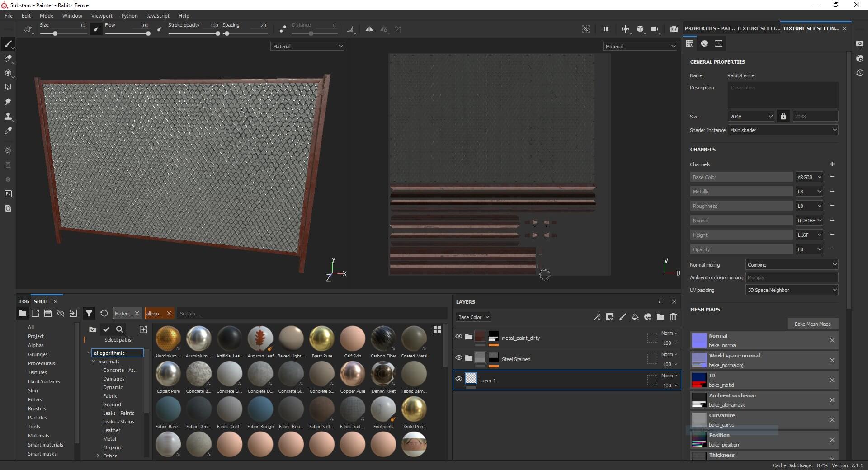Open the texture Size 2048 dropdown
The image size is (868, 470).
[x=751, y=117]
